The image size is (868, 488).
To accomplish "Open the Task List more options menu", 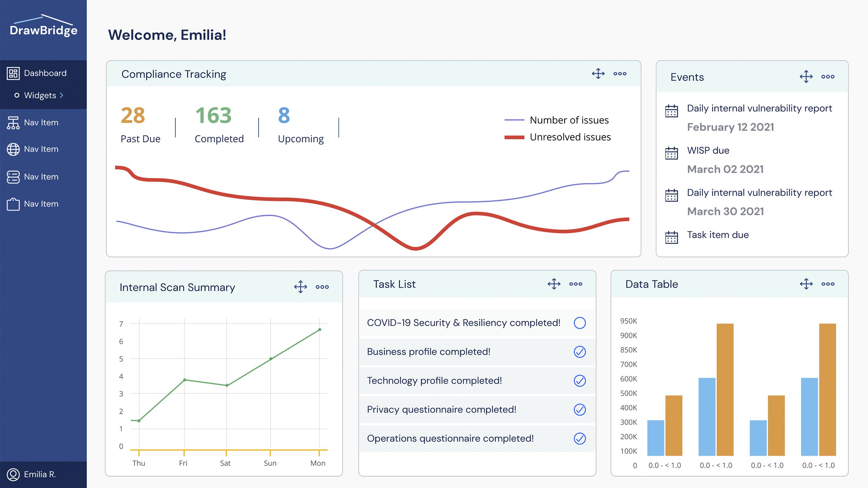I will [x=576, y=284].
